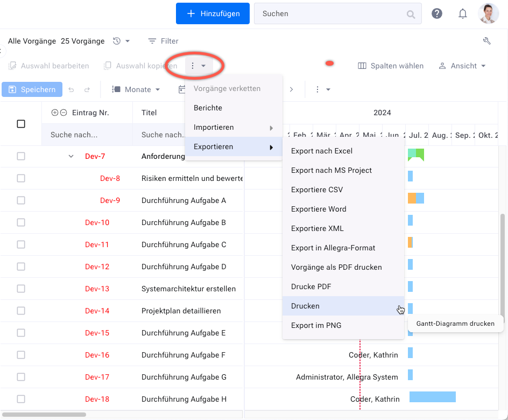Open the help question mark icon

[x=437, y=14]
